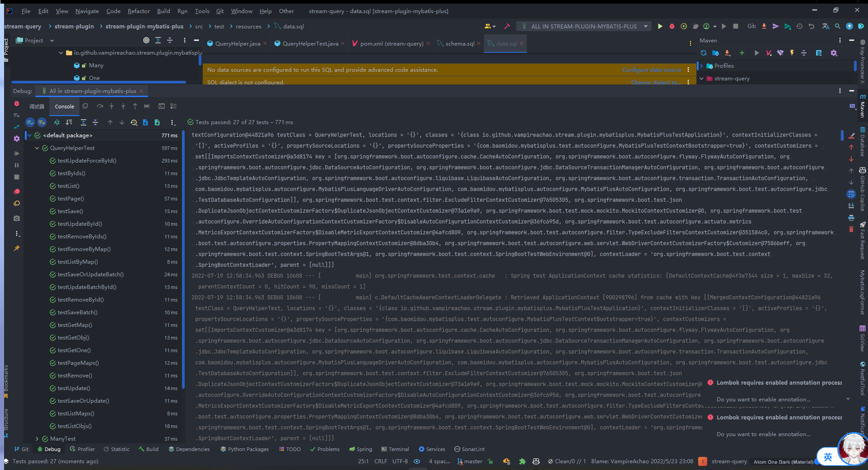This screenshot has height=470, width=868.
Task: Expand the ManyTest node
Action: point(37,439)
